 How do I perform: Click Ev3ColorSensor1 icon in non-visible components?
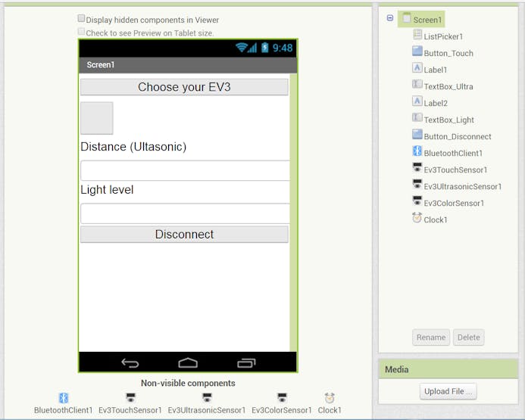point(282,397)
